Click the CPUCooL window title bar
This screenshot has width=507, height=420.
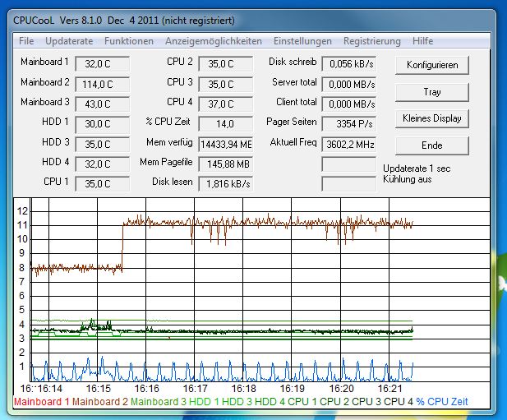click(x=251, y=21)
